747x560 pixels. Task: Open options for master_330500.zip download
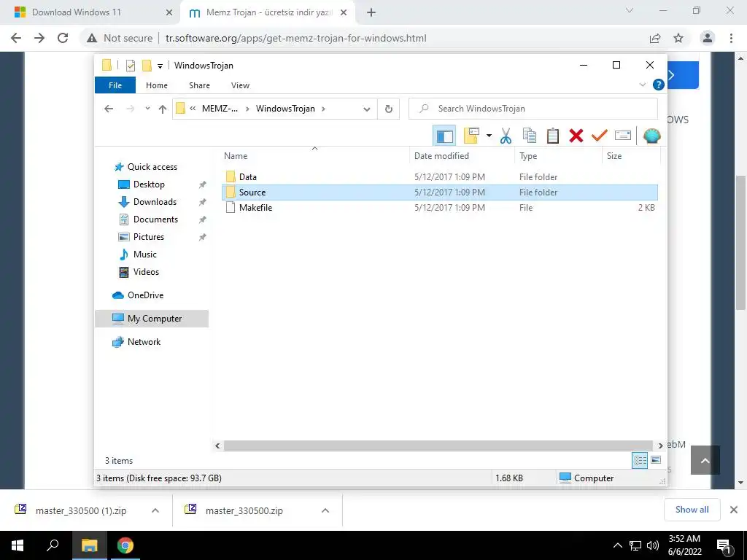click(325, 510)
